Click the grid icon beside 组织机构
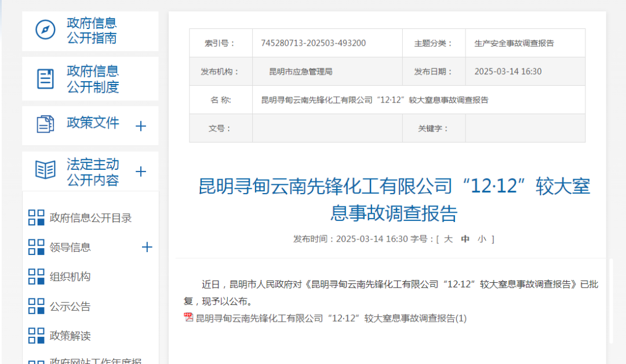Viewport: 626px width, 364px height. pyautogui.click(x=37, y=277)
